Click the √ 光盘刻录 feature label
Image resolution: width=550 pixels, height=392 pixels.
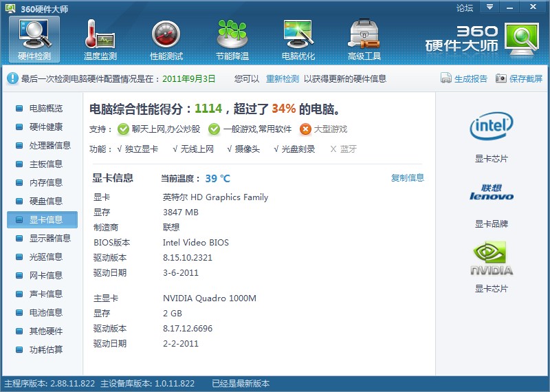click(x=294, y=149)
